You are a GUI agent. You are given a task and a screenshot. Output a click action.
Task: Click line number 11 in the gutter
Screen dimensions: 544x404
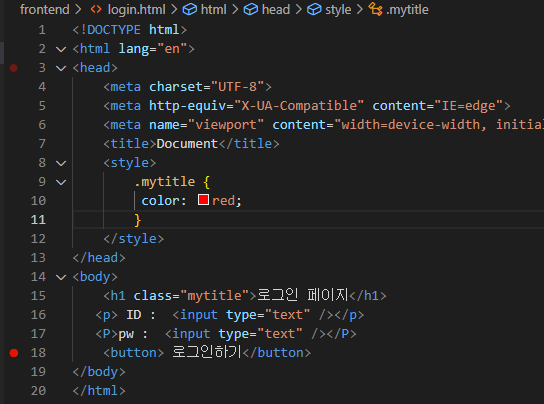[x=38, y=220]
